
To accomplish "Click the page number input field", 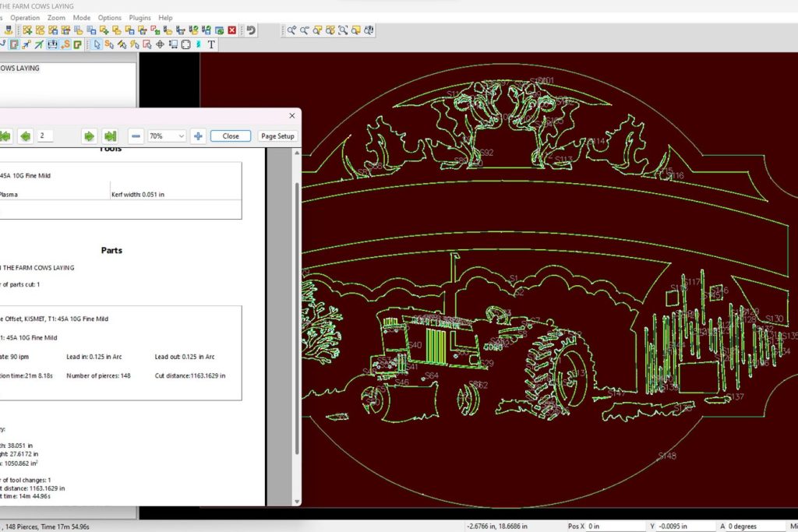I will (x=45, y=136).
